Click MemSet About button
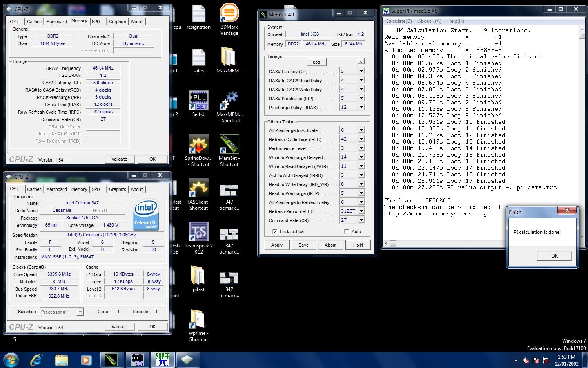This screenshot has height=368, width=588. pos(331,245)
